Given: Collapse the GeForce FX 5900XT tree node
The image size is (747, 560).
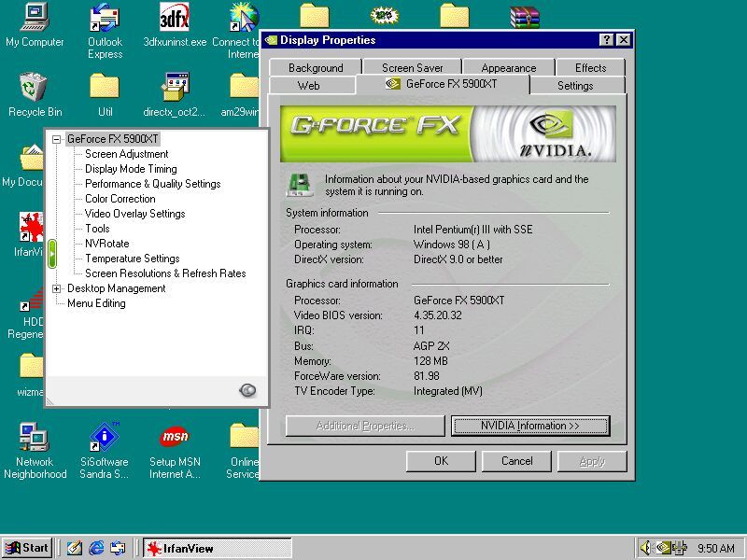Looking at the screenshot, I should point(57,139).
